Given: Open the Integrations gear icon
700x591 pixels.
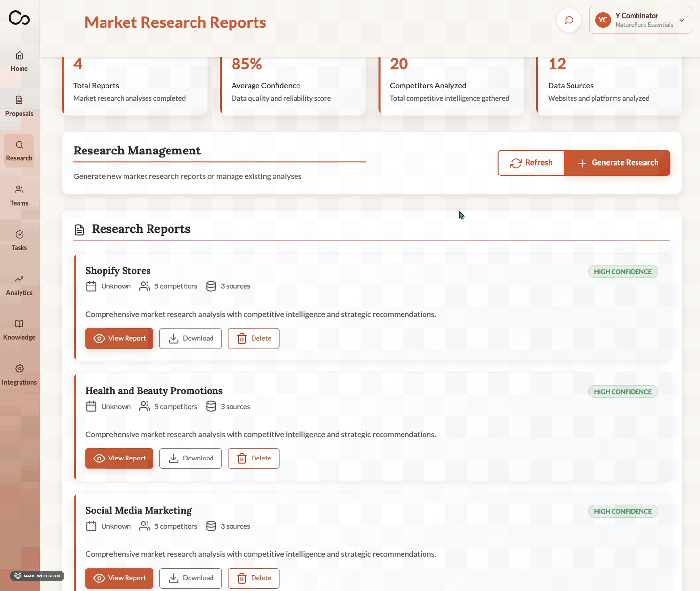Looking at the screenshot, I should tap(19, 374).
